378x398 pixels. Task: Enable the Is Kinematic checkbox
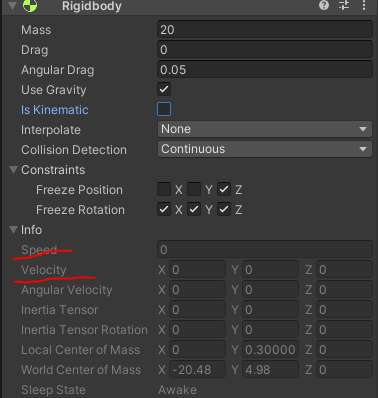[164, 109]
